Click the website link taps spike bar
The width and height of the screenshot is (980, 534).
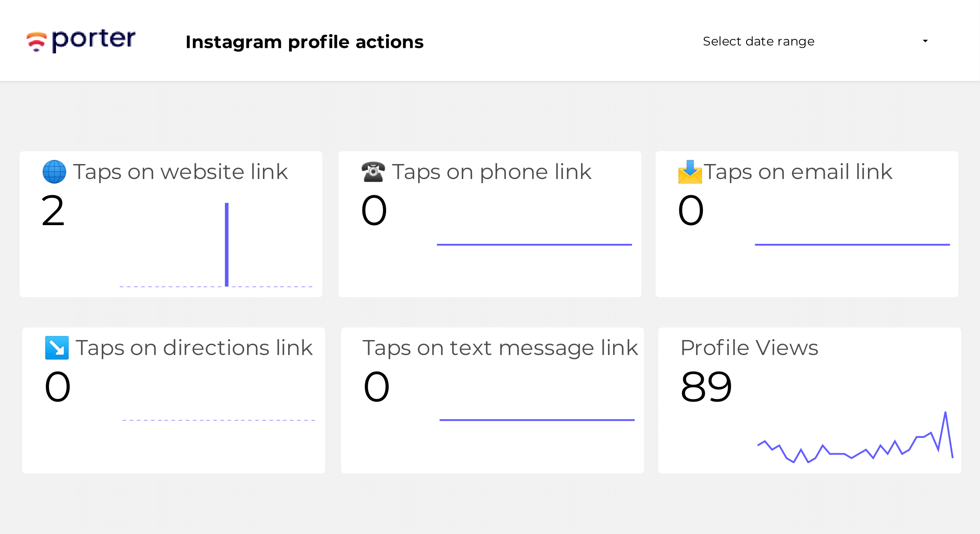point(227,244)
